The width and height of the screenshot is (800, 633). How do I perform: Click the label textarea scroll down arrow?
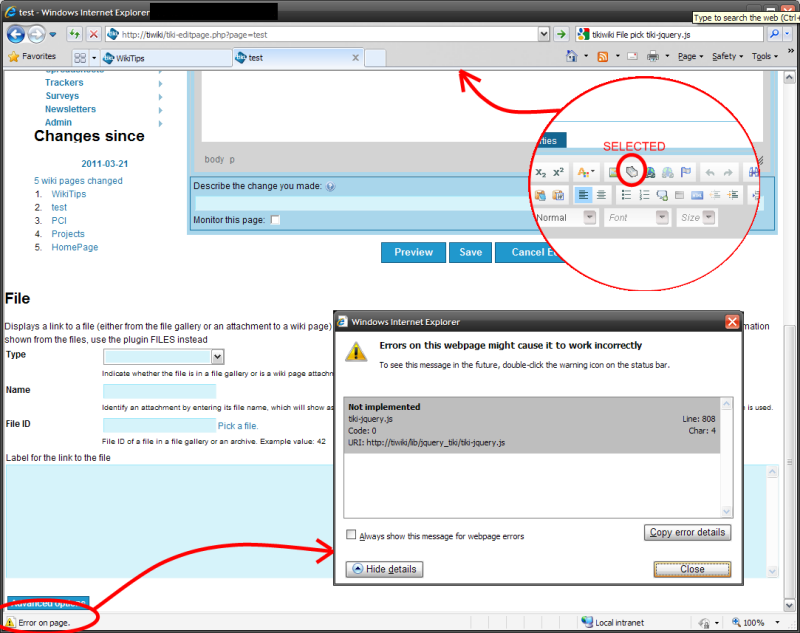coord(772,571)
